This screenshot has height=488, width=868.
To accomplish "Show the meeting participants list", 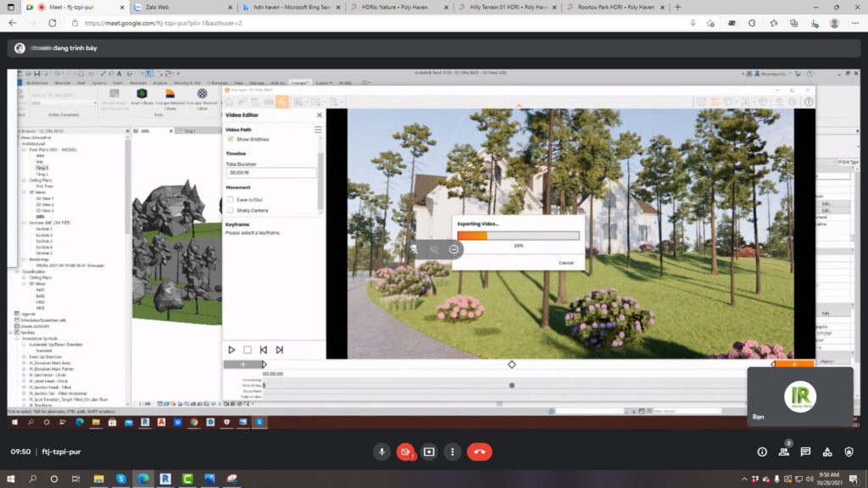I will [x=784, y=452].
